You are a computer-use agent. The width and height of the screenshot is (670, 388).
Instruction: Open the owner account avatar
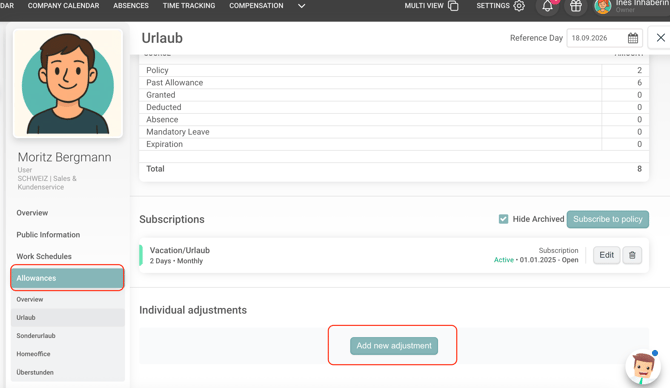tap(602, 6)
